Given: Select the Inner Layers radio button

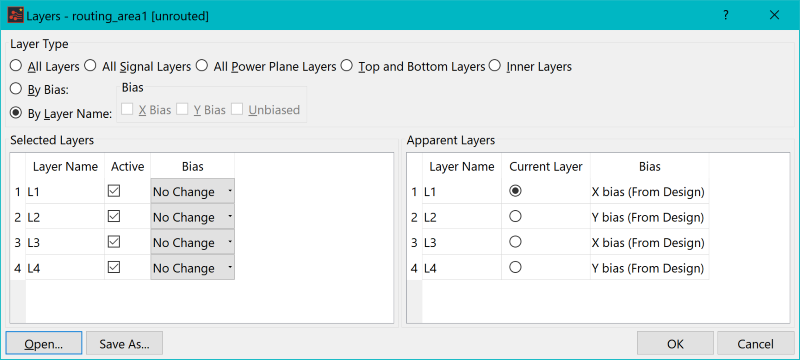Looking at the screenshot, I should point(494,66).
